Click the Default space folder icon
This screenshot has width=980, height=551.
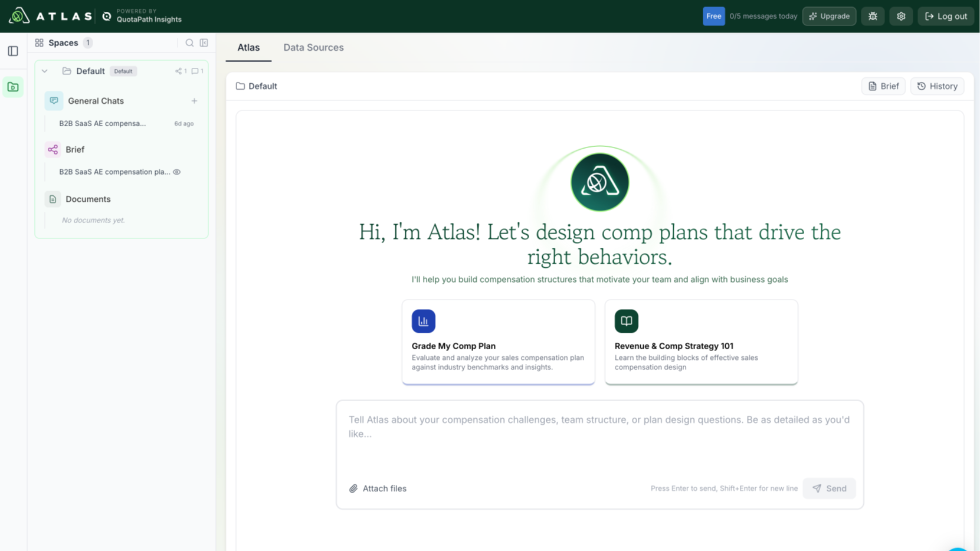tap(67, 71)
